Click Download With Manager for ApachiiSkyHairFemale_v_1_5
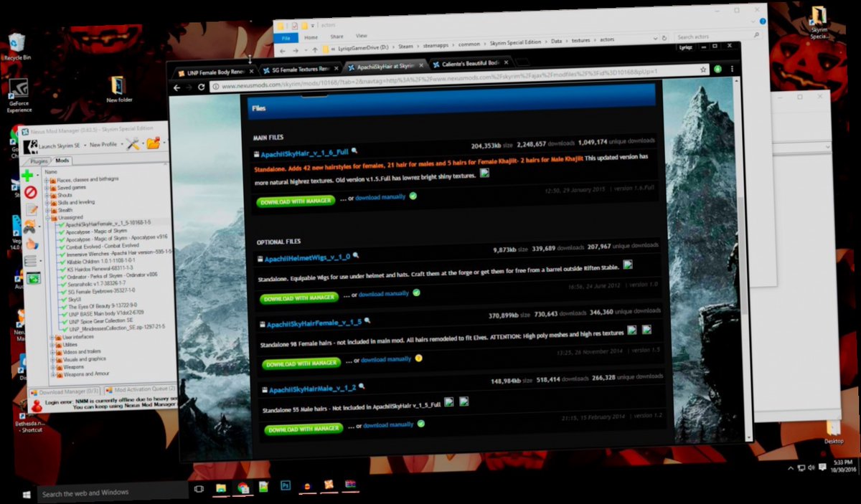 [301, 363]
